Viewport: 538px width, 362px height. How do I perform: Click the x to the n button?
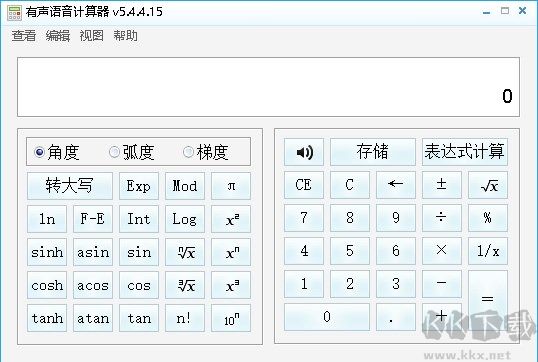pyautogui.click(x=231, y=252)
